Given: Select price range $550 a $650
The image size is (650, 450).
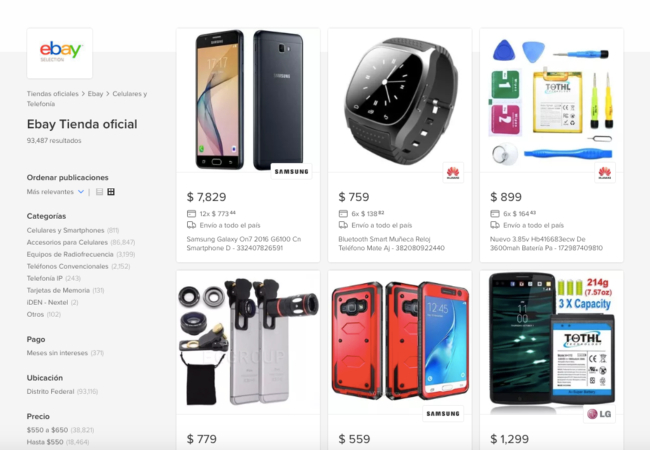Looking at the screenshot, I should pos(48,430).
